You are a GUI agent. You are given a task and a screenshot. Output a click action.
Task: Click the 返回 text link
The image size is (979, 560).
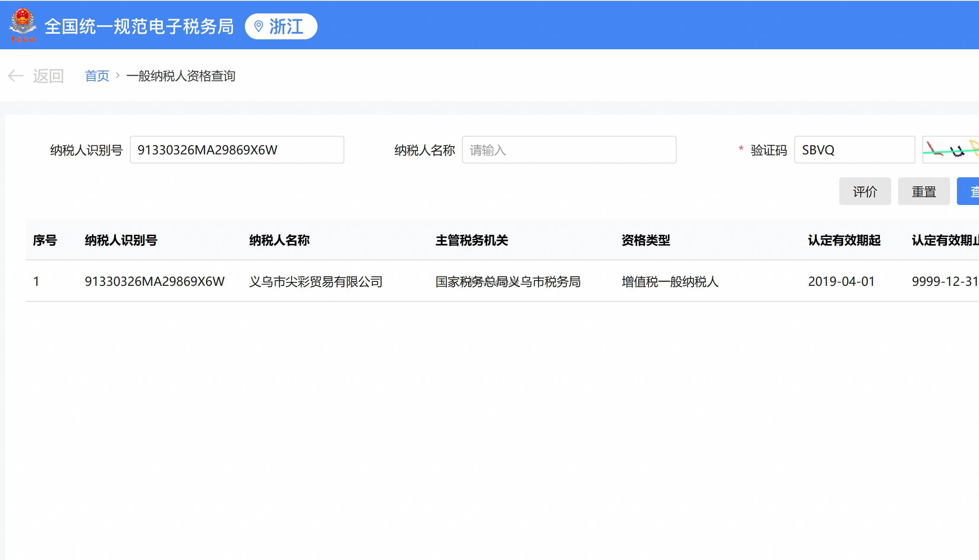(x=48, y=76)
